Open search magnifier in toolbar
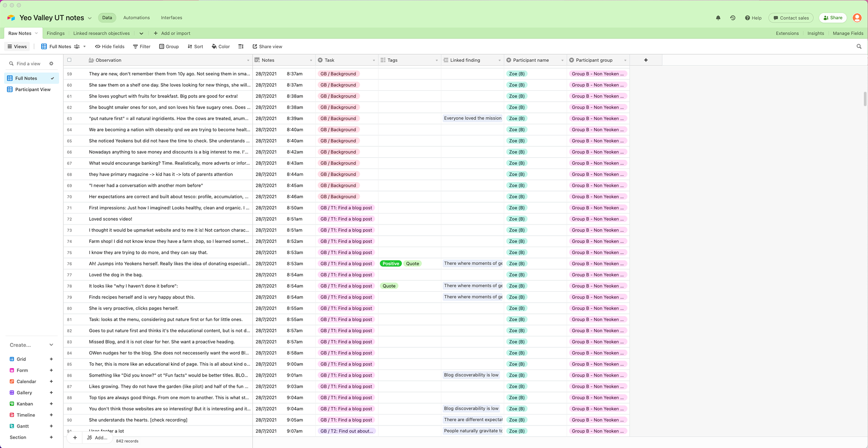Image resolution: width=868 pixels, height=448 pixels. (859, 47)
